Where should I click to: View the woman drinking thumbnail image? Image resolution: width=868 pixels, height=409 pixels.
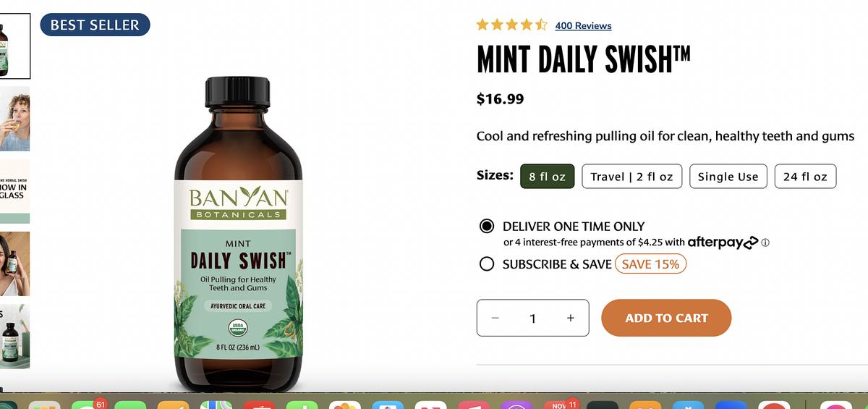(x=14, y=119)
